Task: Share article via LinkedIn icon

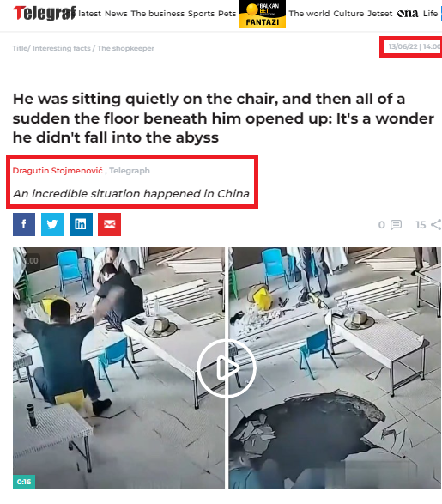Action: click(81, 224)
